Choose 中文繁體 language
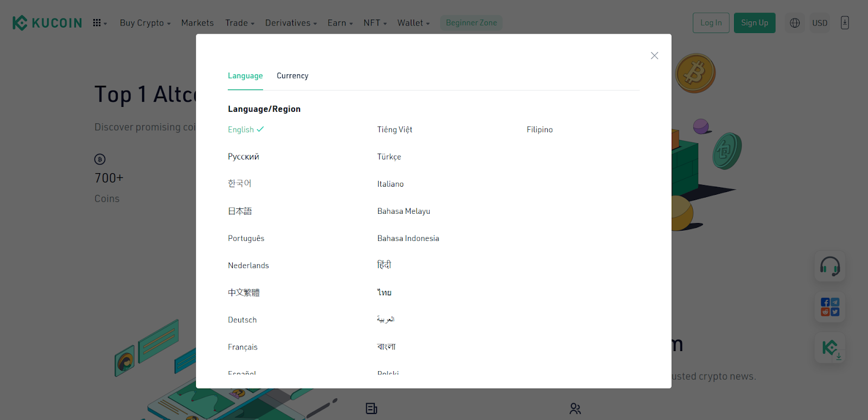The height and width of the screenshot is (420, 868). point(244,292)
